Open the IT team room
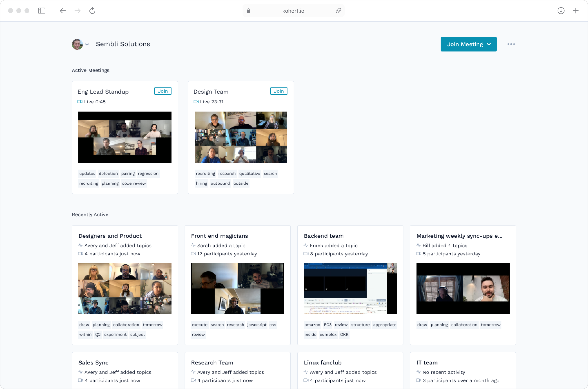 click(x=427, y=362)
